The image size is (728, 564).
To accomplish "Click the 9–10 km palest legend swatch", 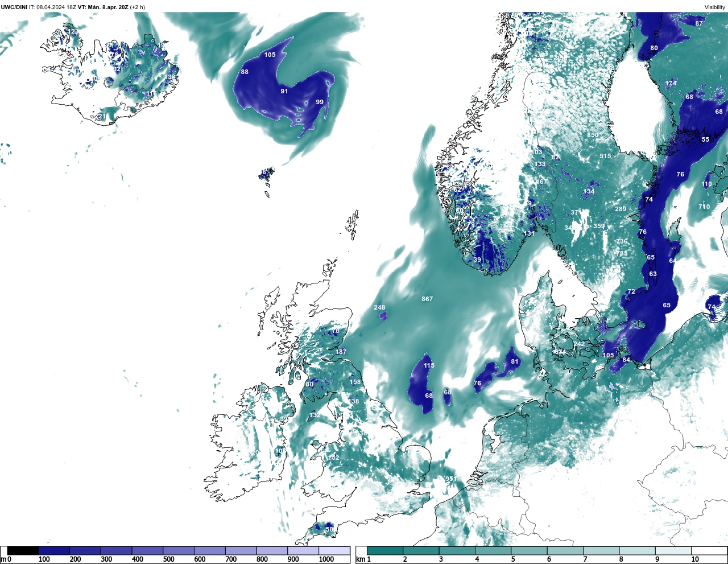I will 674,550.
